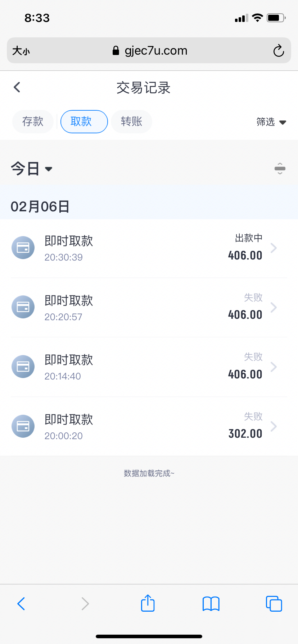
Task: Open Safari share sheet icon
Action: [x=148, y=603]
